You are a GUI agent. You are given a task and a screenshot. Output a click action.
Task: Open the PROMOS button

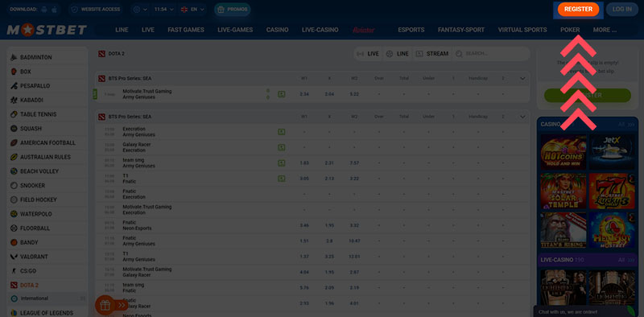coord(232,10)
